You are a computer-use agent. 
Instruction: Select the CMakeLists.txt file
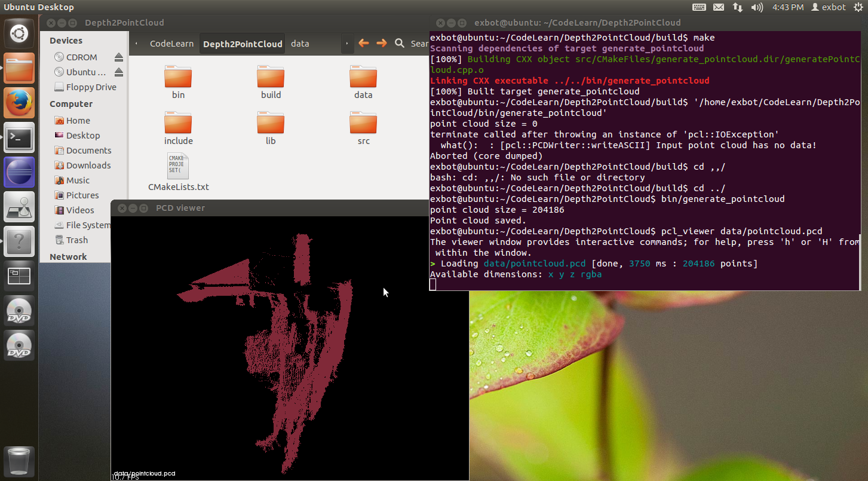[179, 172]
